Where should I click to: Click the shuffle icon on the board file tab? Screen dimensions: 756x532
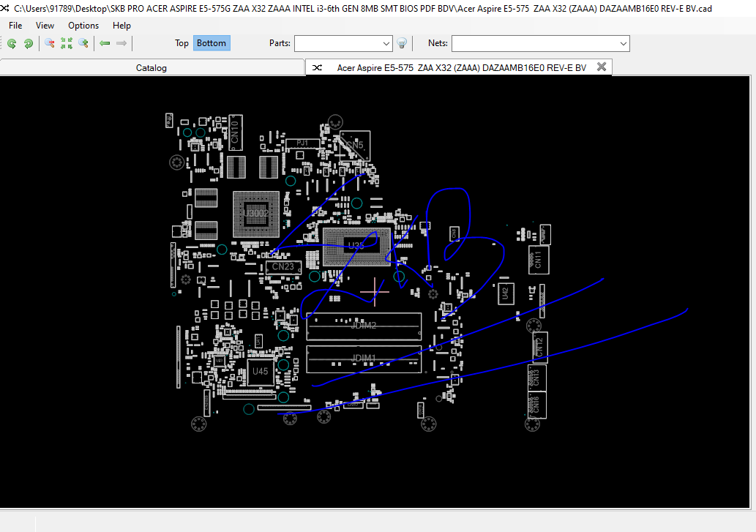tap(317, 67)
